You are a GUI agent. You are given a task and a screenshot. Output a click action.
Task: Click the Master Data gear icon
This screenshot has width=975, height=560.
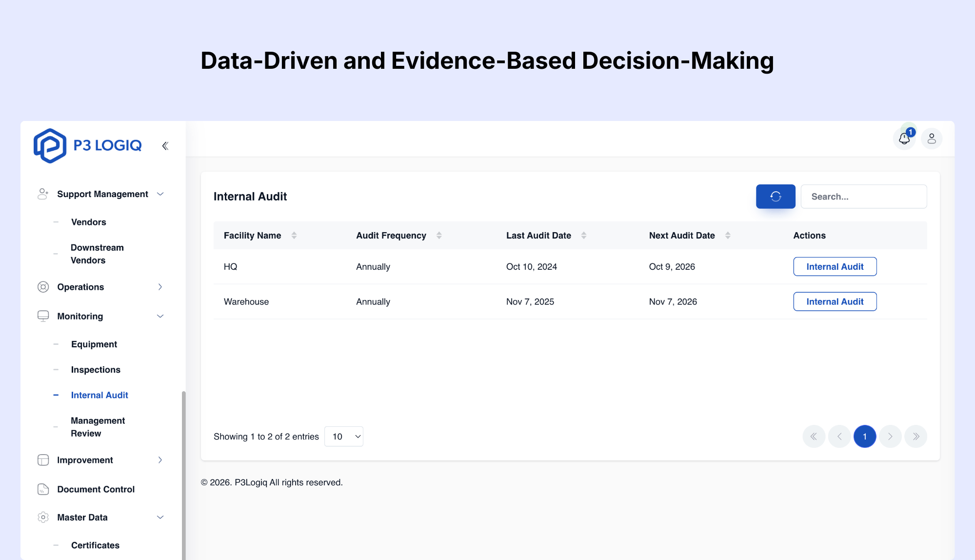click(x=43, y=517)
